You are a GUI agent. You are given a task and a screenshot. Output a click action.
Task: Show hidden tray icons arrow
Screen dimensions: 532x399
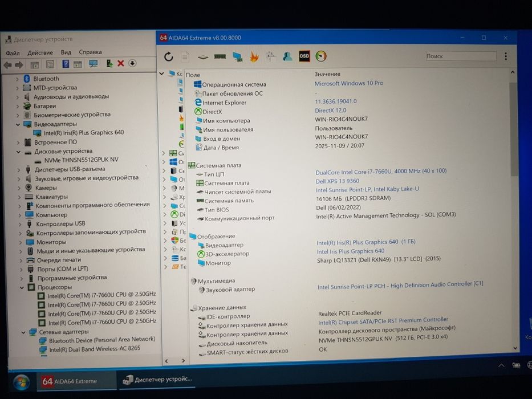(501, 365)
